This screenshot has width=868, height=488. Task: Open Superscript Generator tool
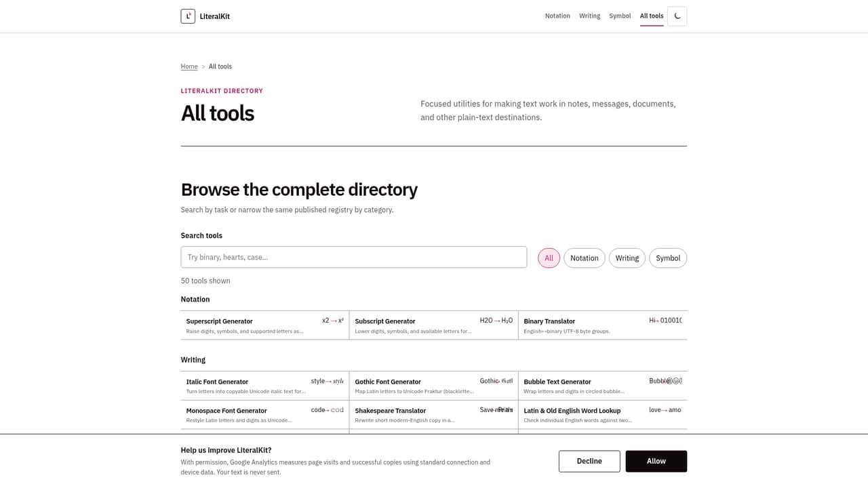(264, 325)
